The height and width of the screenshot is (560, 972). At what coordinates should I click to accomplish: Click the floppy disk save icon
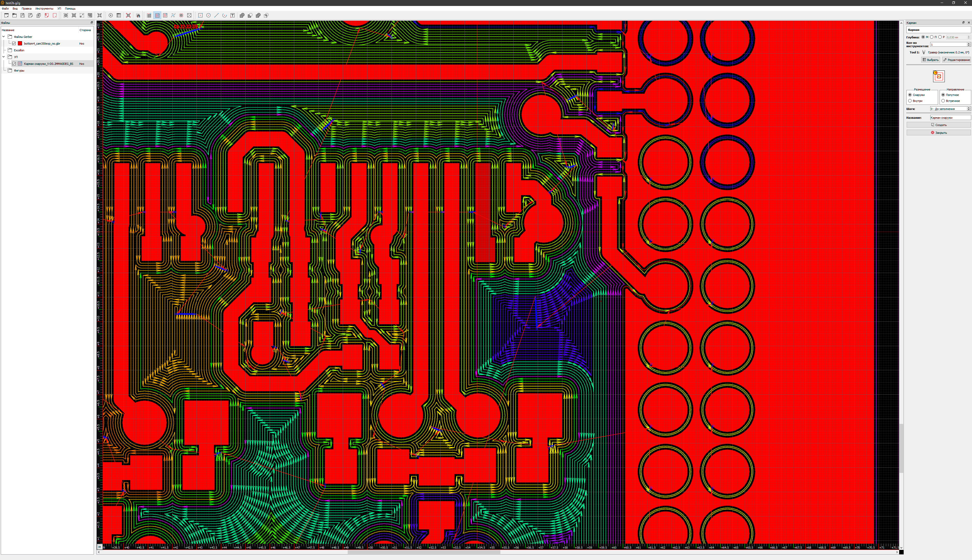(x=22, y=15)
